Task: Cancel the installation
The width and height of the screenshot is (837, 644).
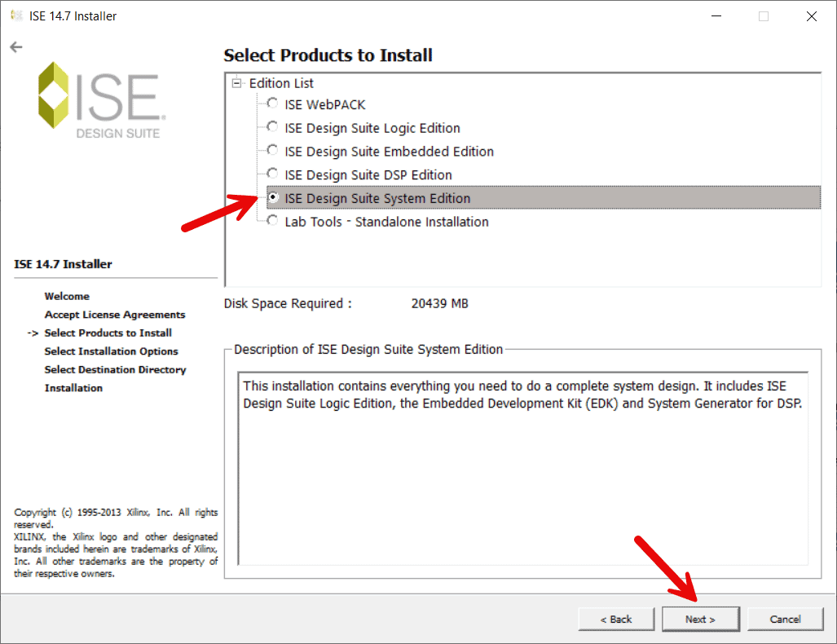Action: pos(785,619)
